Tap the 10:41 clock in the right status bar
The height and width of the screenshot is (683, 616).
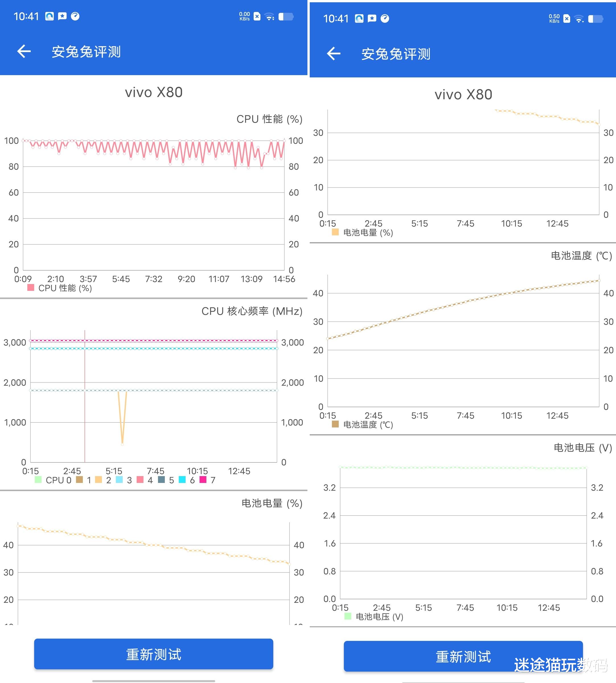pos(336,18)
